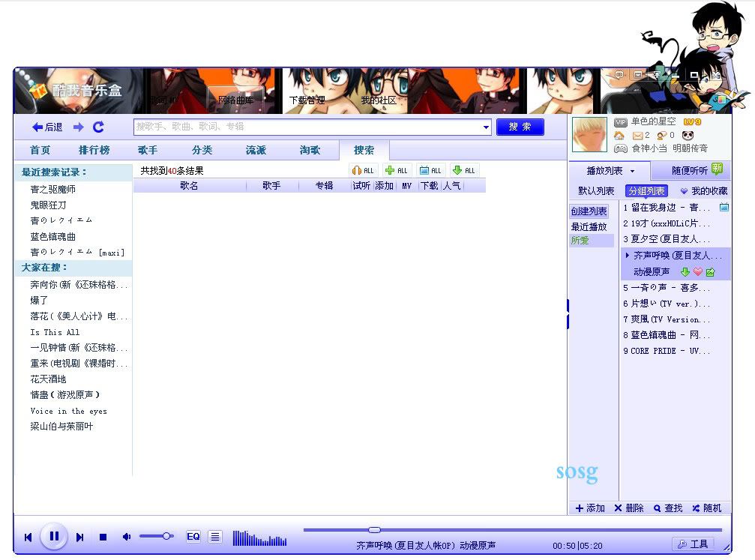Open the 分类 tab

point(202,150)
